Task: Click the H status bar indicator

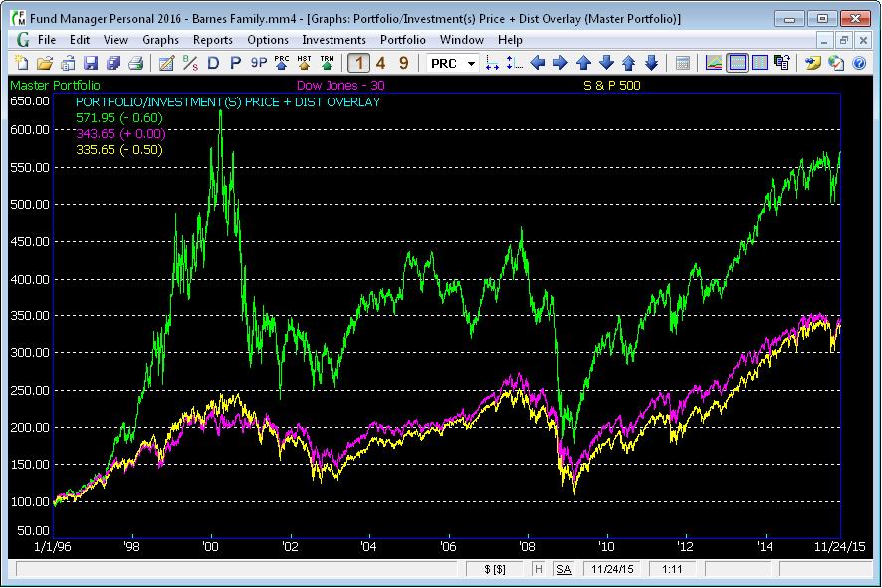Action: click(x=539, y=569)
